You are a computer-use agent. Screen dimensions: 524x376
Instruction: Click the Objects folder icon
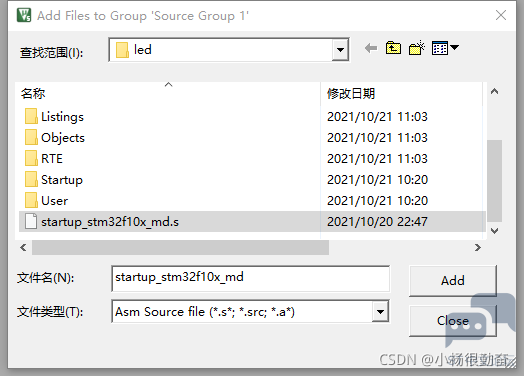click(31, 137)
